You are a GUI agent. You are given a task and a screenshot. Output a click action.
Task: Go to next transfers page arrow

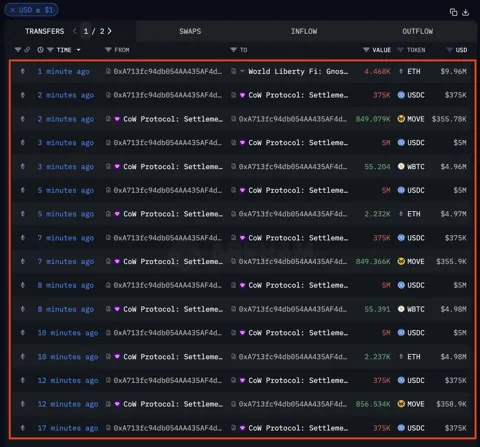pyautogui.click(x=109, y=31)
